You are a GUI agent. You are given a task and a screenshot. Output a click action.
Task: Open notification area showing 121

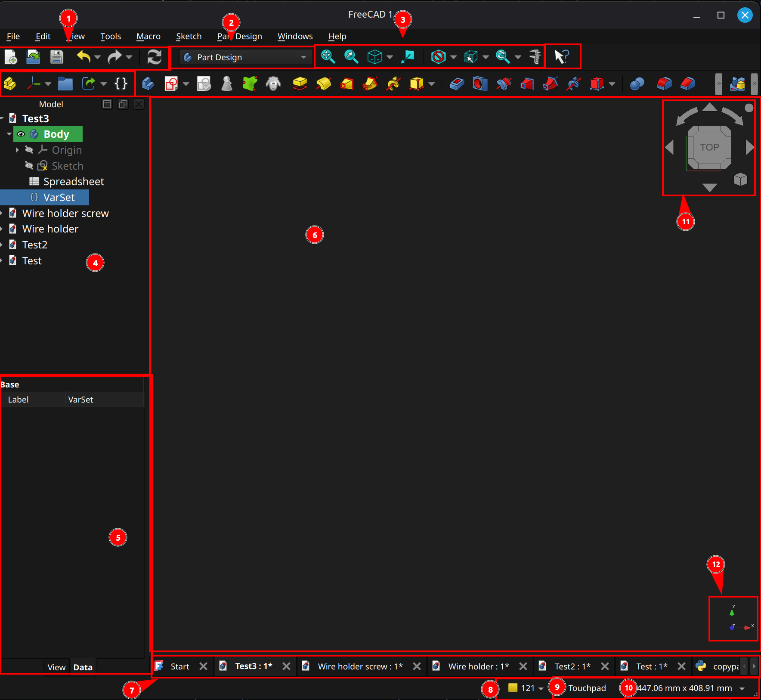[525, 688]
